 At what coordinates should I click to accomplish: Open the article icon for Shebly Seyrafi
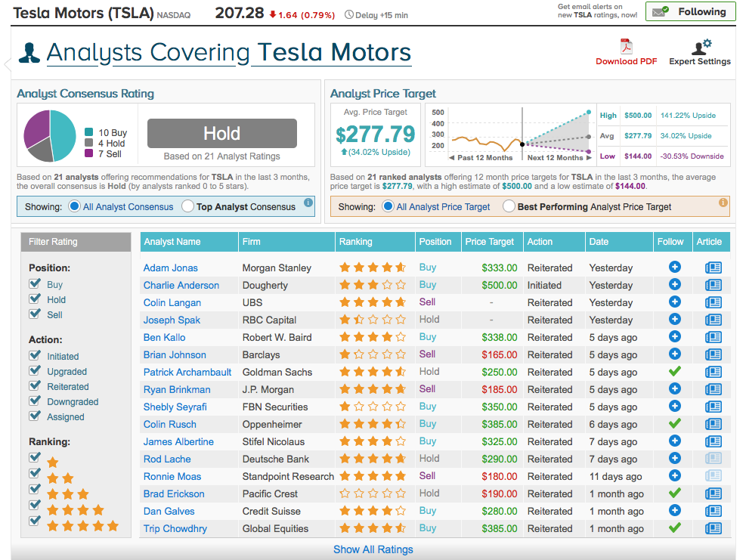coord(713,407)
